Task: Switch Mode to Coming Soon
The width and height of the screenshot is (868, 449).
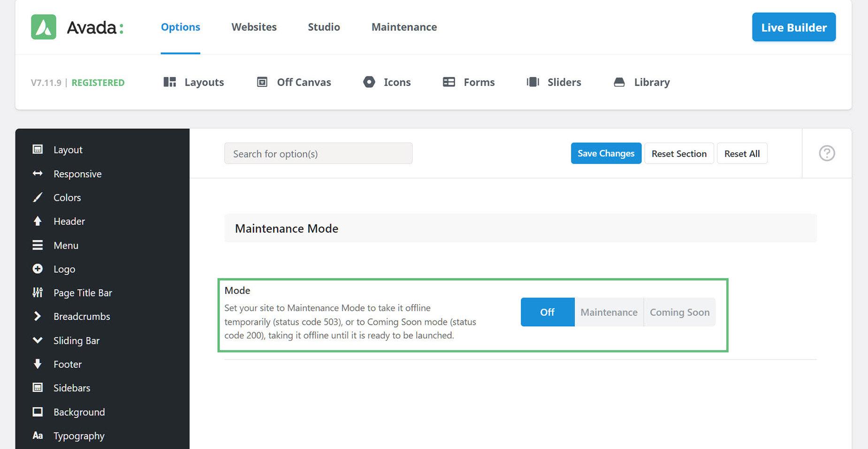Action: [680, 312]
